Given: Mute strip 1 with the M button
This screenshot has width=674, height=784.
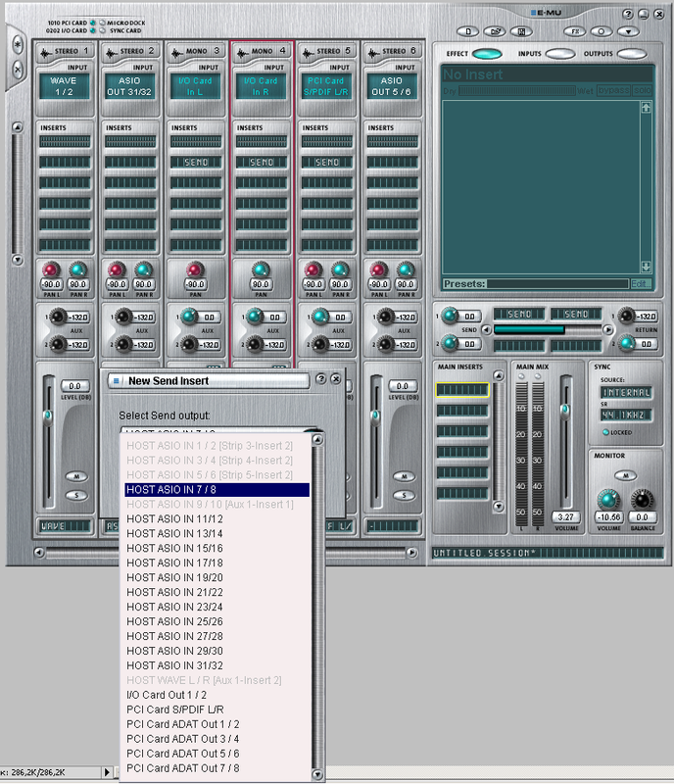Looking at the screenshot, I should [76, 476].
